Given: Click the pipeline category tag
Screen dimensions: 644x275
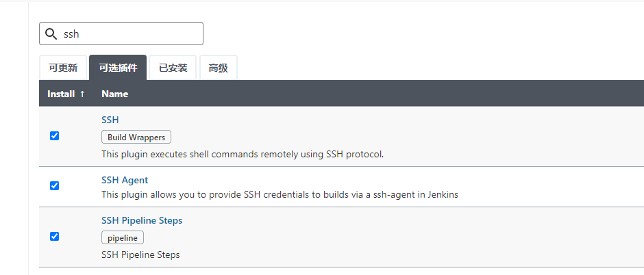Looking at the screenshot, I should click(123, 238).
